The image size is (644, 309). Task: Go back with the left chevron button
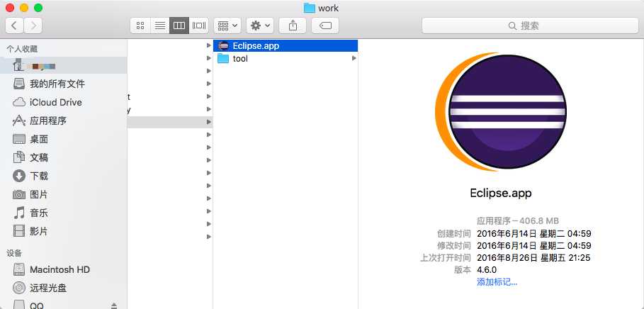[x=14, y=26]
